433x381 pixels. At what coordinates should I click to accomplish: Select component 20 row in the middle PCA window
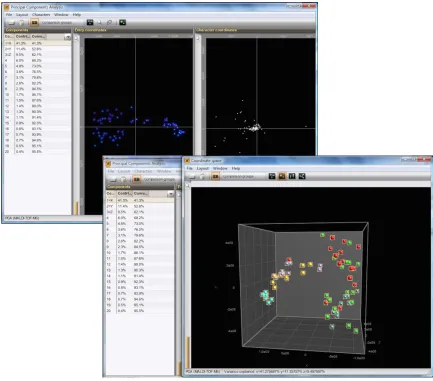140,311
